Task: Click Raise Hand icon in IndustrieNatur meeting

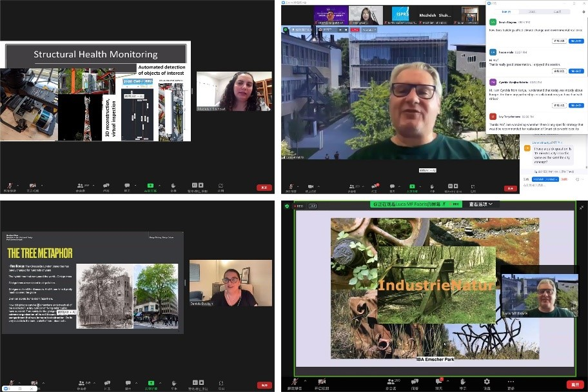Action: 463,381
